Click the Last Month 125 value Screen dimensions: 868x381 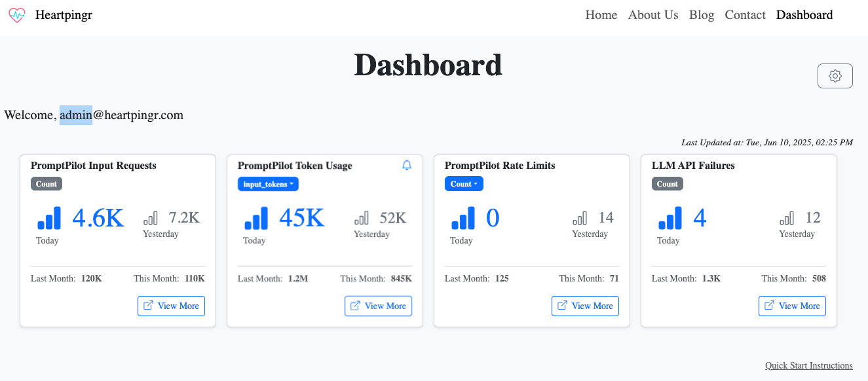pyautogui.click(x=502, y=278)
